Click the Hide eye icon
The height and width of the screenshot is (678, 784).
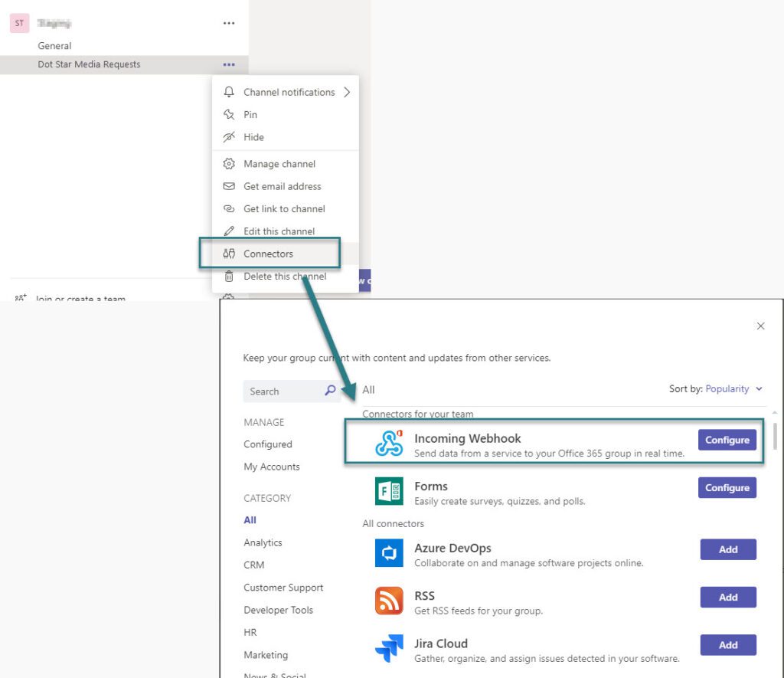click(x=229, y=137)
